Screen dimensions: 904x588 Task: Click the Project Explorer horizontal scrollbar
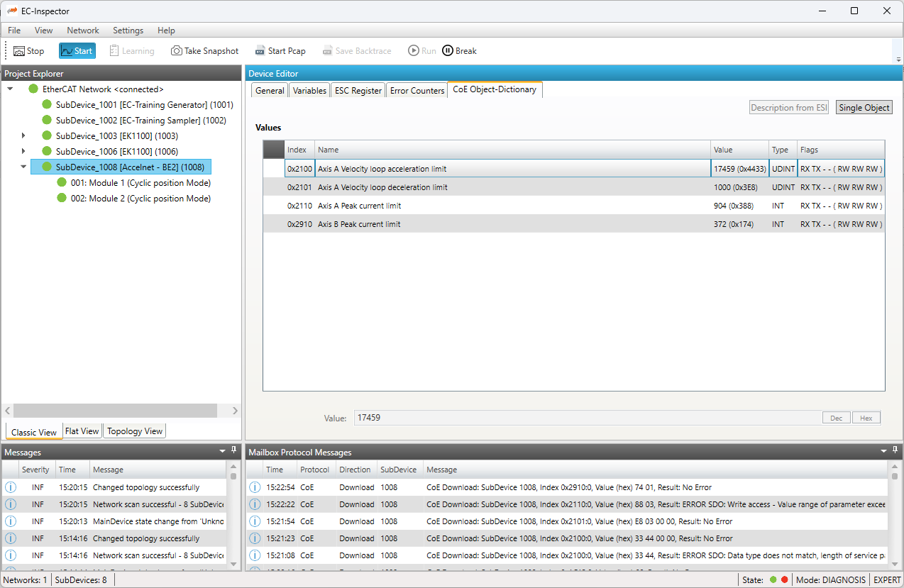pos(115,411)
